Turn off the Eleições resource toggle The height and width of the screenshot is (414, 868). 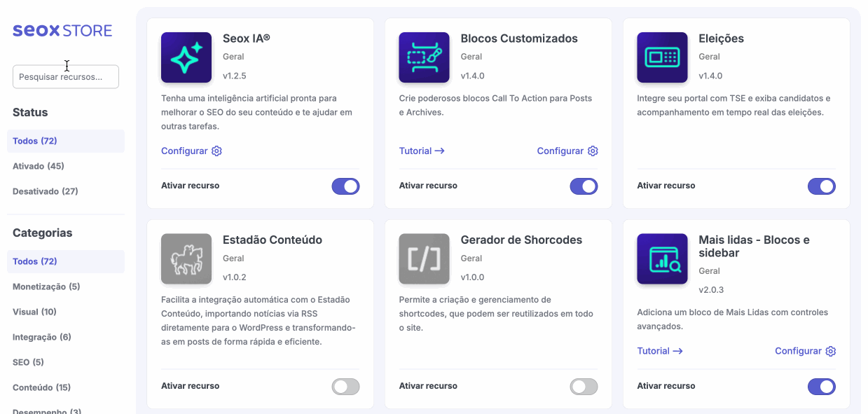821,186
